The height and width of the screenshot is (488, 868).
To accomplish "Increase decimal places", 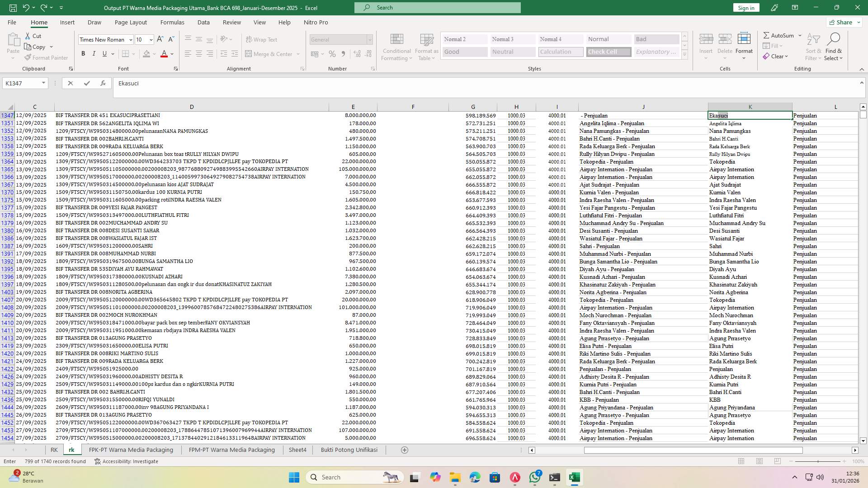I will (x=357, y=53).
